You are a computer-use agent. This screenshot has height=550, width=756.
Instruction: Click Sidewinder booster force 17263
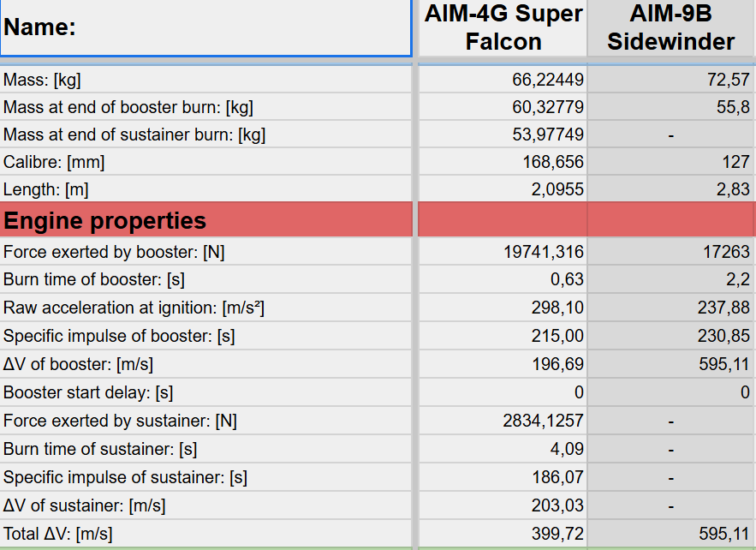point(723,252)
